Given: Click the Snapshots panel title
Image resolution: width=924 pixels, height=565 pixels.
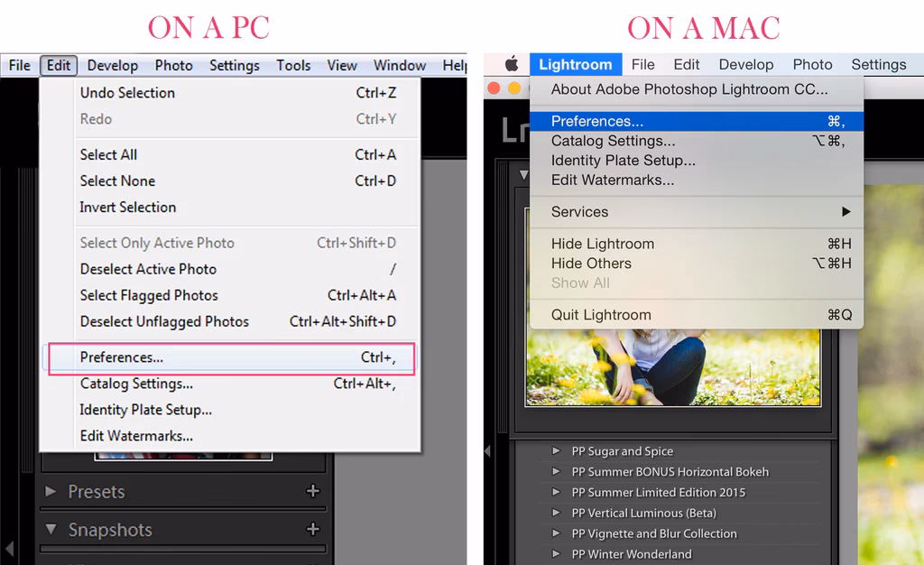Looking at the screenshot, I should click(110, 530).
